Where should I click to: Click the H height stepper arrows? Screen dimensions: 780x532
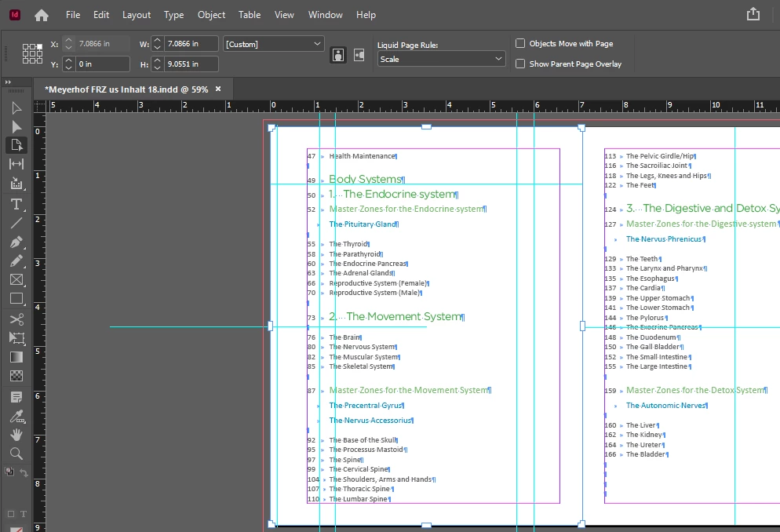[157, 64]
